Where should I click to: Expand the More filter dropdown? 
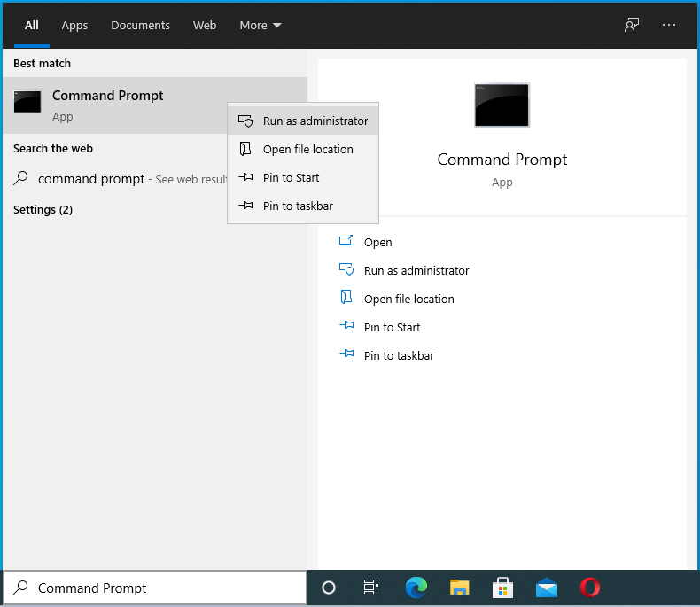tap(260, 25)
